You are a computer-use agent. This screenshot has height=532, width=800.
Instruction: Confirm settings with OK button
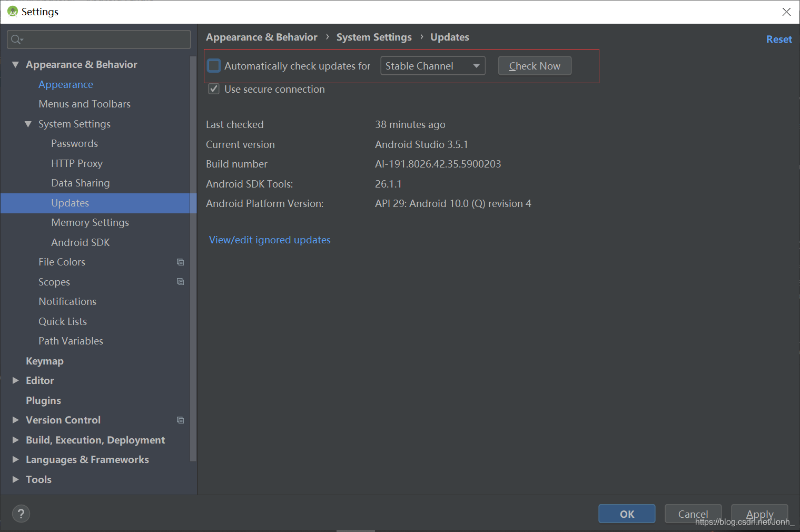(627, 514)
